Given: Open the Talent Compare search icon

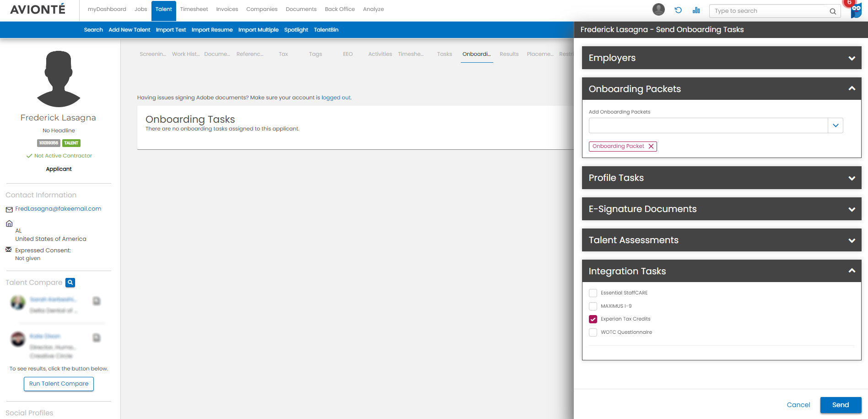Looking at the screenshot, I should pos(70,283).
